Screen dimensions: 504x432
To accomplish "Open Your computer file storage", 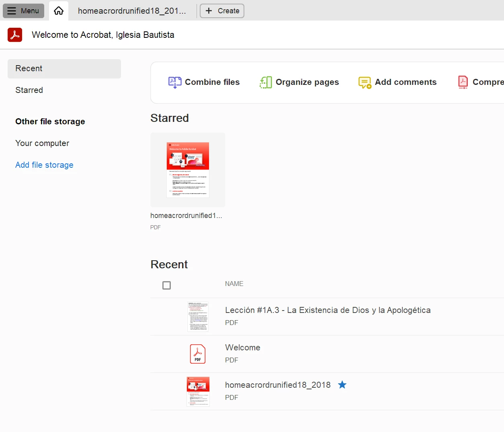I will [42, 143].
